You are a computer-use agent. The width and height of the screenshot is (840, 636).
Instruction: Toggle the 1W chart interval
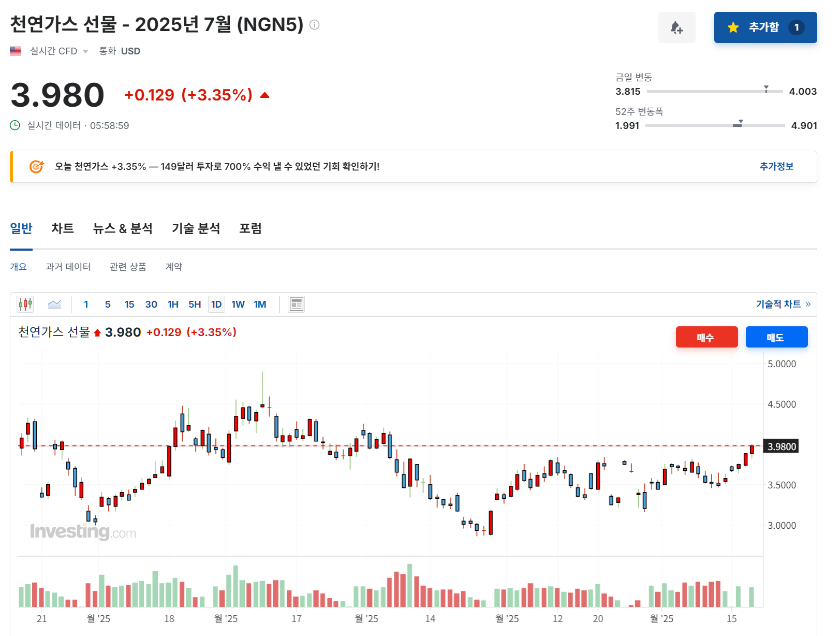tap(238, 304)
